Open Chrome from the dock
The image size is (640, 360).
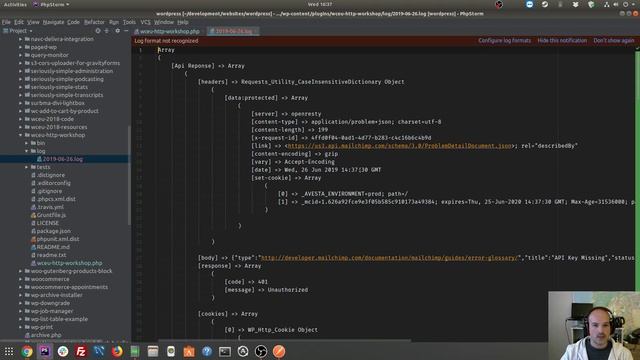point(27,351)
